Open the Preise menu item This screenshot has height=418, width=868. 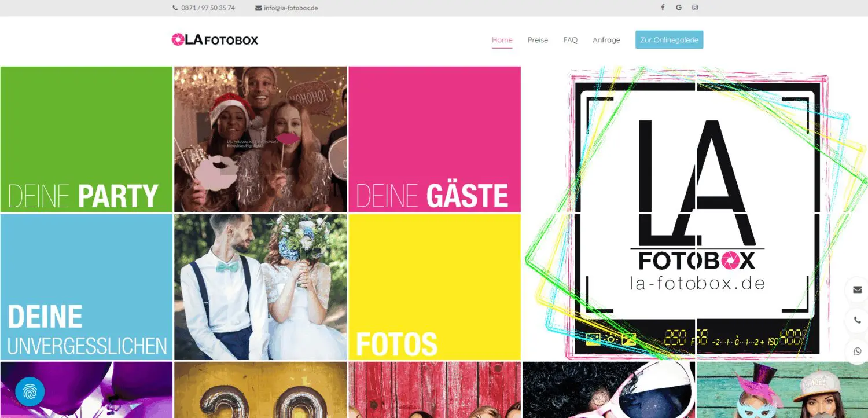(538, 40)
